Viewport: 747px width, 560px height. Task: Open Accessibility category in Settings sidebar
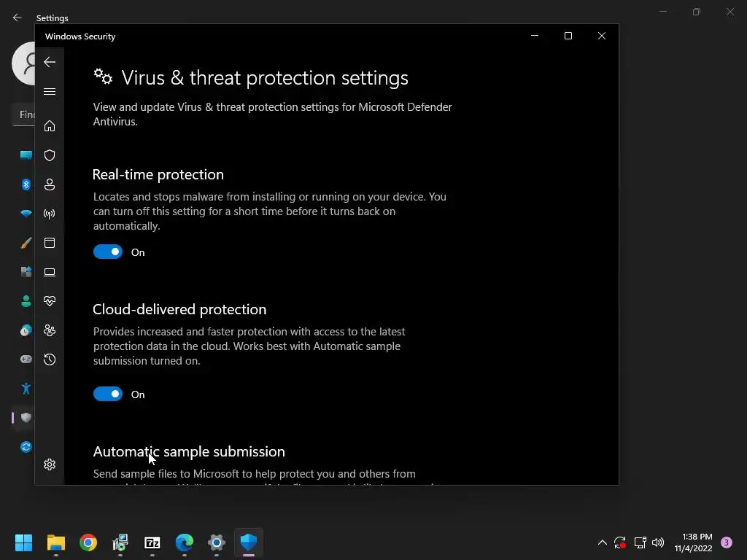point(26,389)
